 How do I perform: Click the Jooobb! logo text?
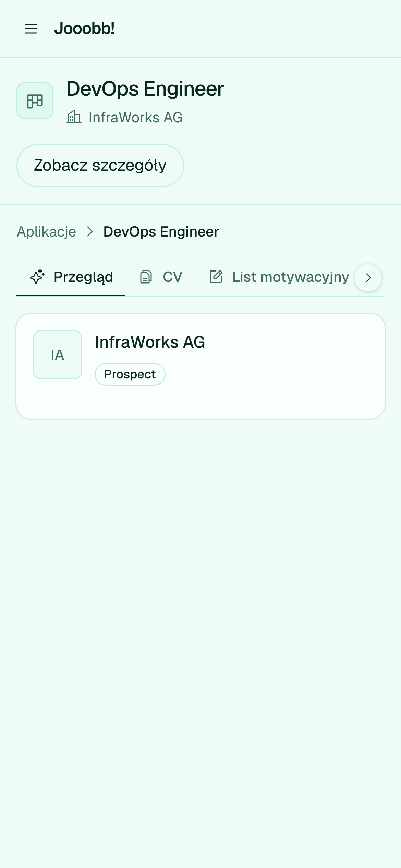pyautogui.click(x=84, y=28)
